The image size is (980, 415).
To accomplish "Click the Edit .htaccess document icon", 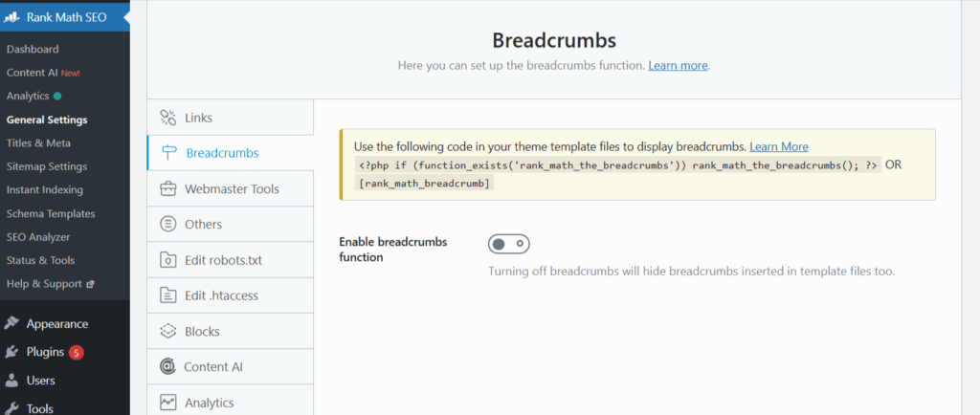I will (168, 295).
